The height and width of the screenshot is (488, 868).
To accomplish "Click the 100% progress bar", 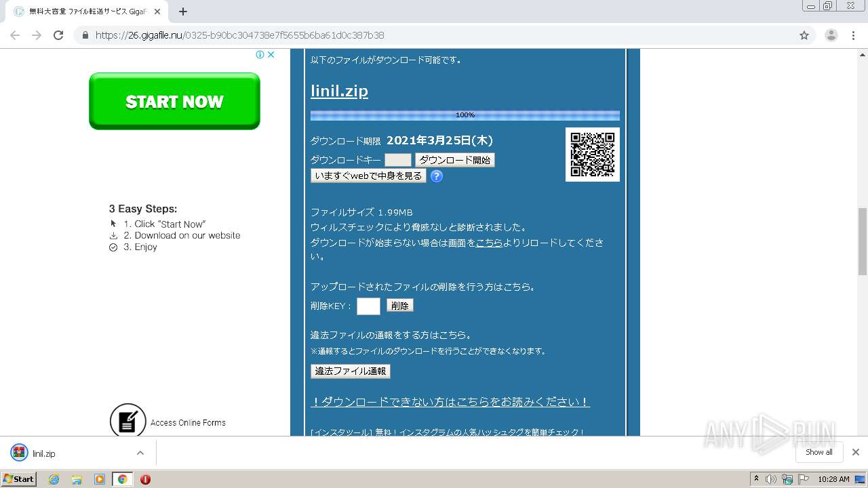I will [465, 115].
